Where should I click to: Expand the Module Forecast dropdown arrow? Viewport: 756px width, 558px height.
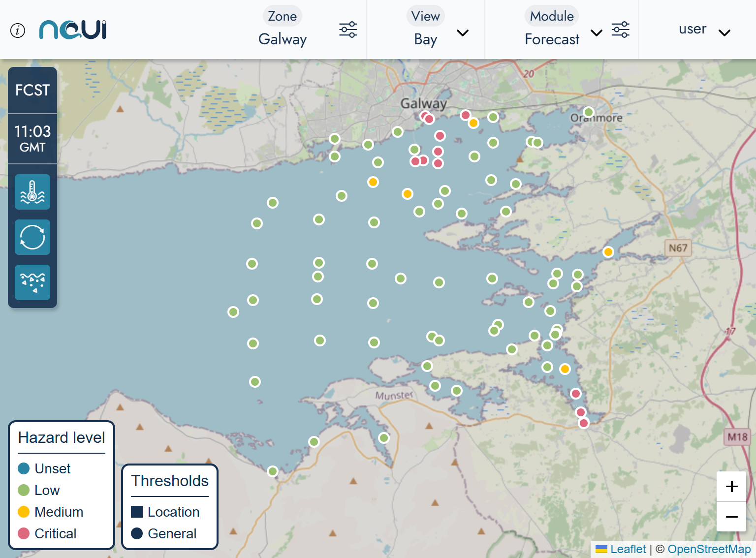pos(596,33)
